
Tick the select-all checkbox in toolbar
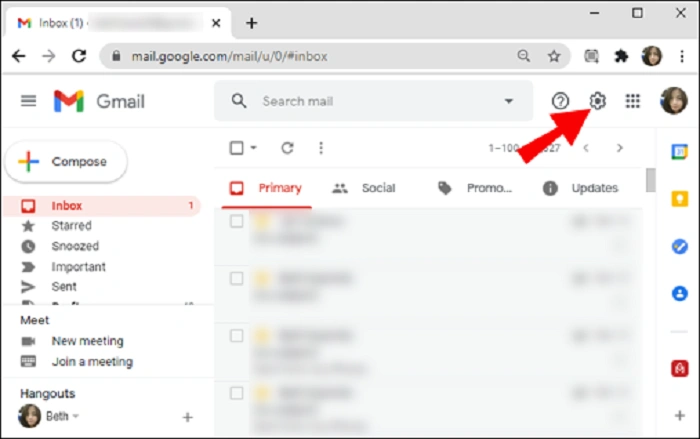point(237,148)
